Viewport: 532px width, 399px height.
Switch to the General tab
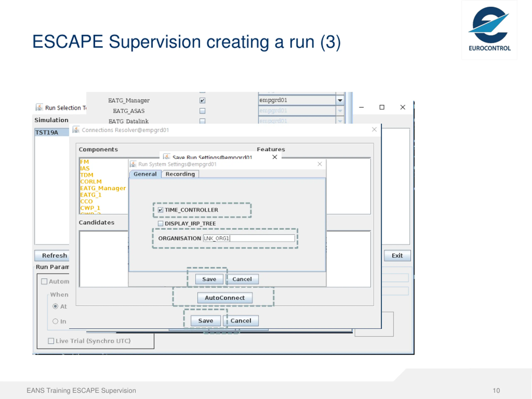(x=145, y=174)
